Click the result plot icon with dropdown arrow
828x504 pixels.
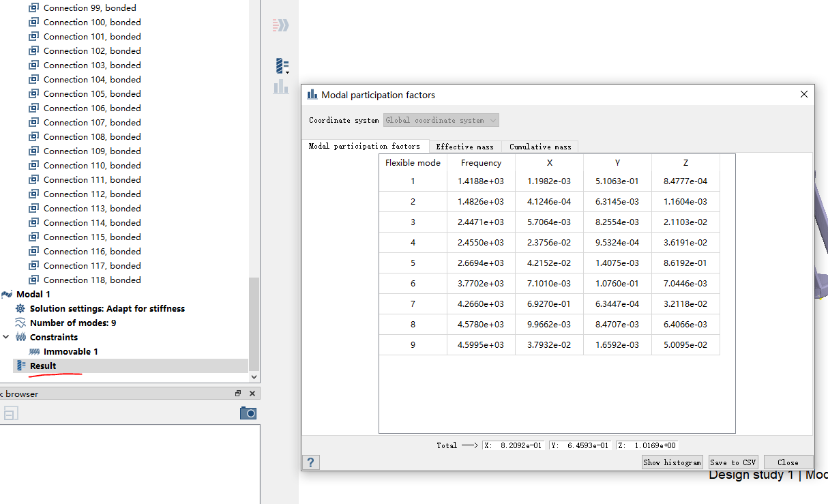click(x=282, y=66)
